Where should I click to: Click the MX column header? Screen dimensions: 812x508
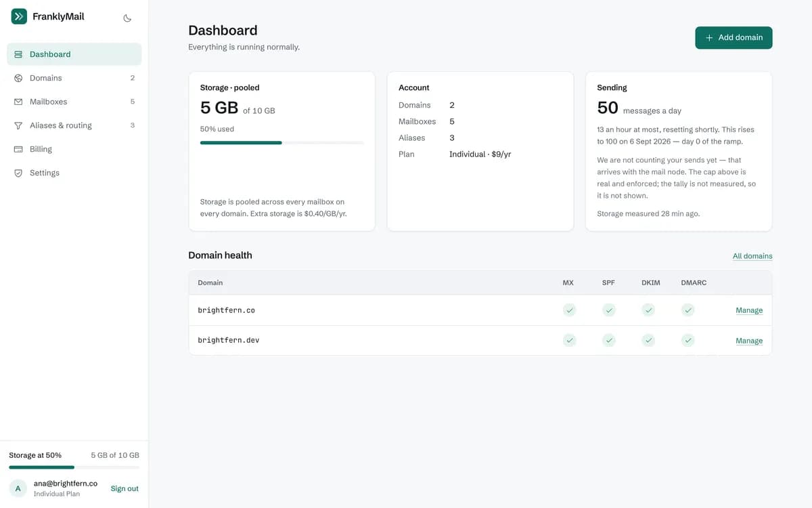(x=568, y=282)
